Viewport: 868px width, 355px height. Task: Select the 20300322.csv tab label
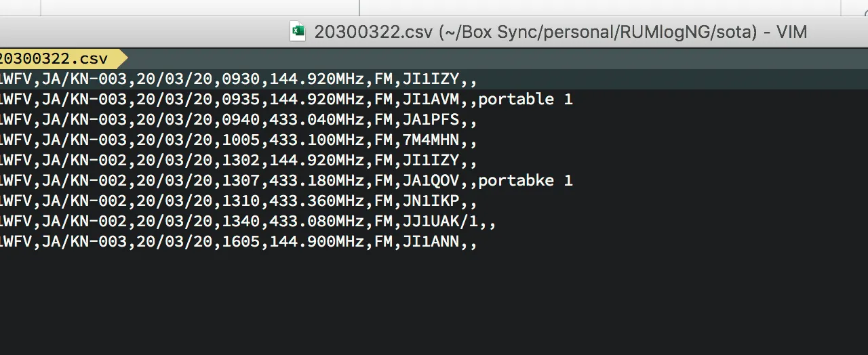coord(54,58)
